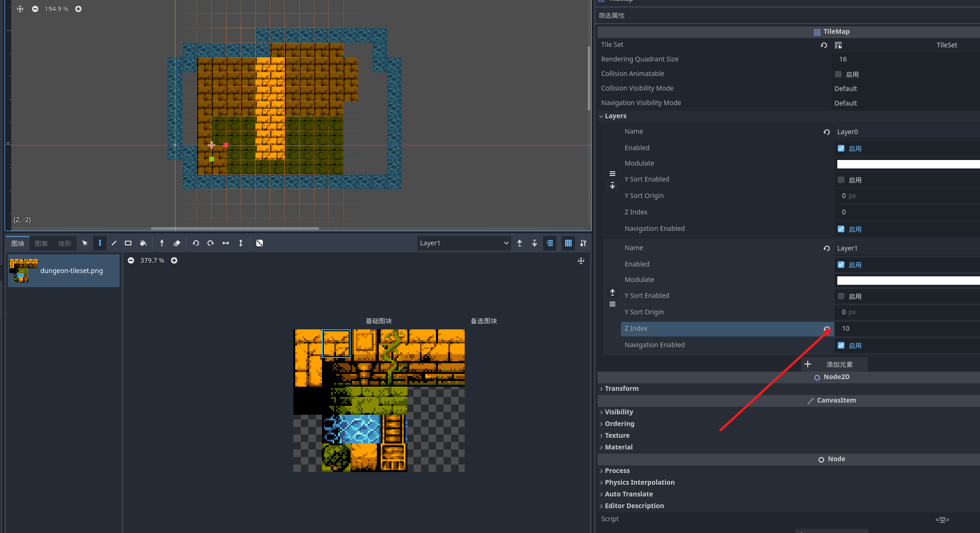
Task: Select the Bucket fill tool
Action: click(143, 243)
